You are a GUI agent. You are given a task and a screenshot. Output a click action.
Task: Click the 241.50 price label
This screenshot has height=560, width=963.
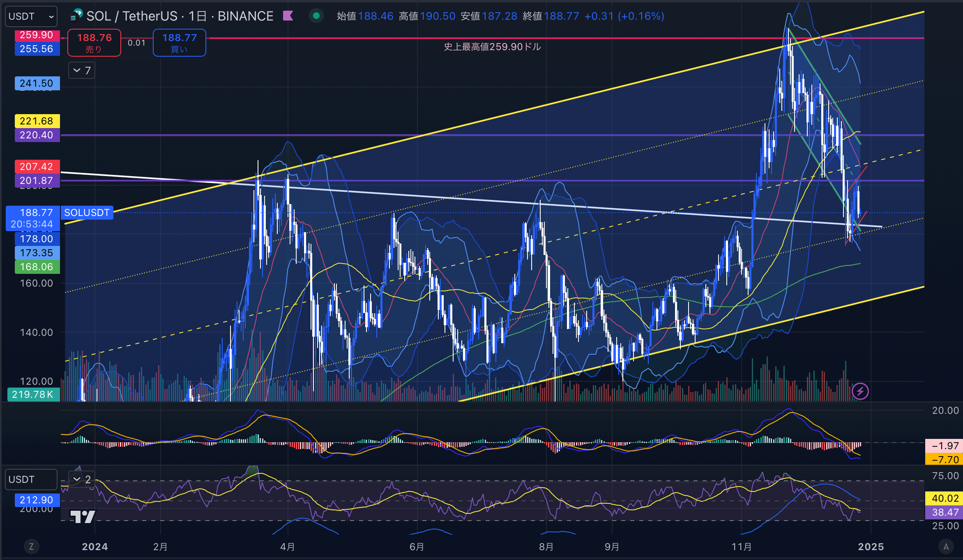coord(37,83)
